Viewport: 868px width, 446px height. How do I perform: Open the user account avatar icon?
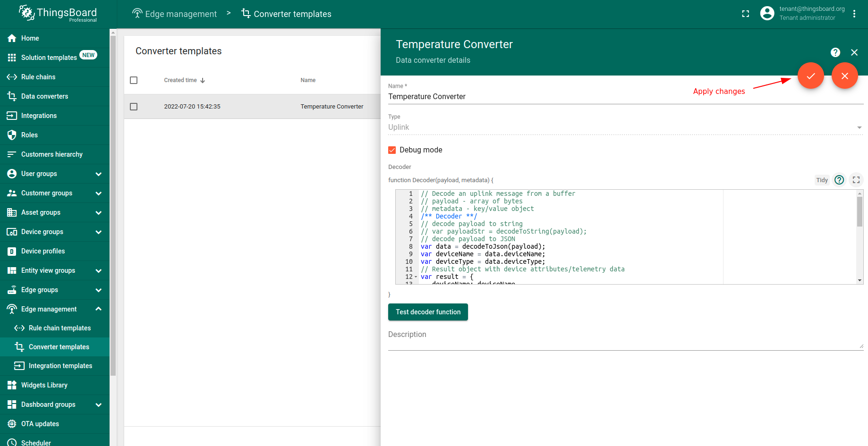(x=767, y=13)
